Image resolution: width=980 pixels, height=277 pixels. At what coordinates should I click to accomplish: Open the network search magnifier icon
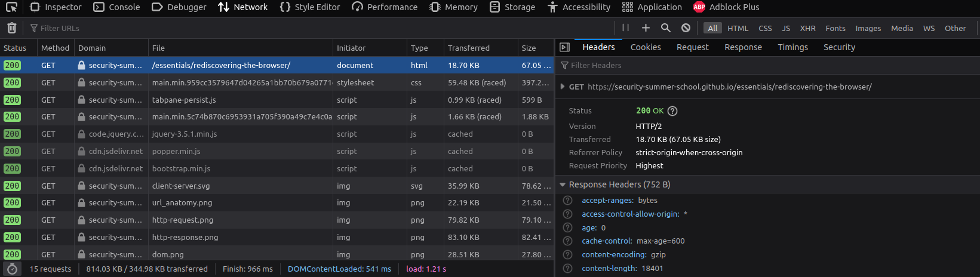665,28
